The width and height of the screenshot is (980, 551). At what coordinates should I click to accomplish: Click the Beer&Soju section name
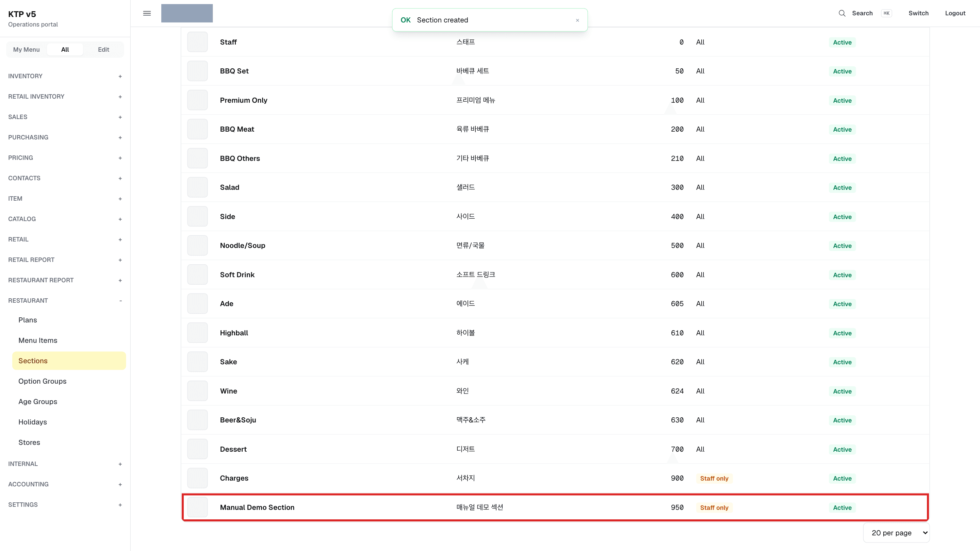click(238, 420)
